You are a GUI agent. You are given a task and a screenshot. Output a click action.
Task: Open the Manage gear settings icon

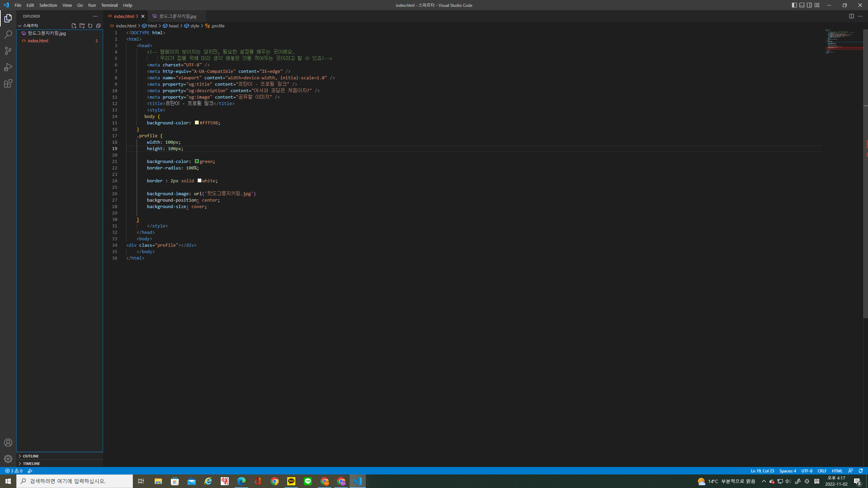[x=8, y=459]
